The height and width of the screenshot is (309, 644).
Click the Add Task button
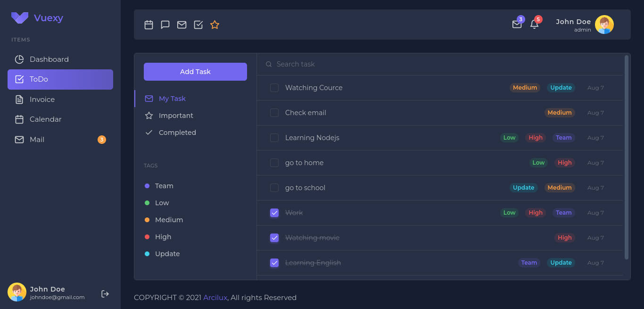pos(195,71)
